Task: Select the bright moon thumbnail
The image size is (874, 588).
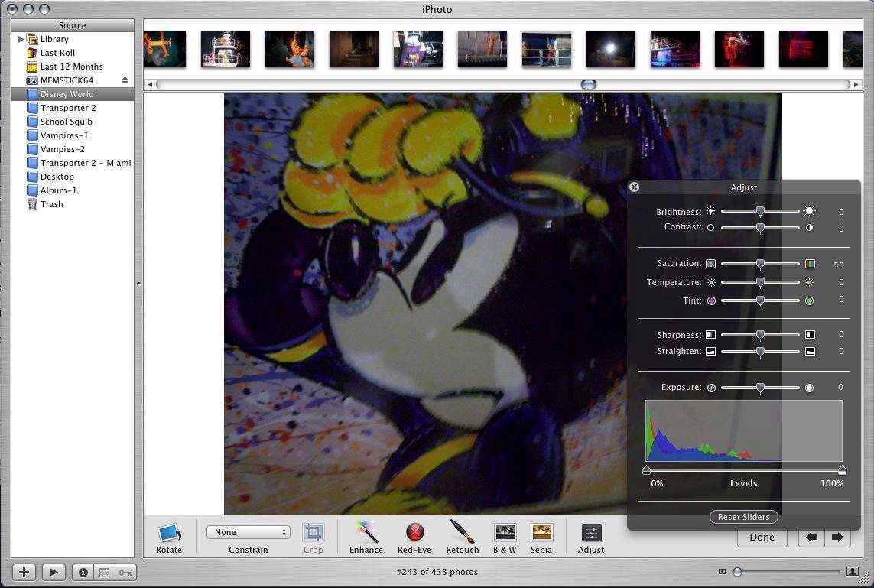Action: point(610,49)
